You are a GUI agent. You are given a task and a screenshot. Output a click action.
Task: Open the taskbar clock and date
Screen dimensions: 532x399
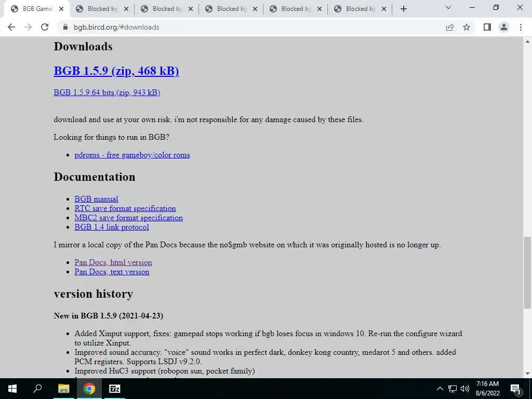487,389
